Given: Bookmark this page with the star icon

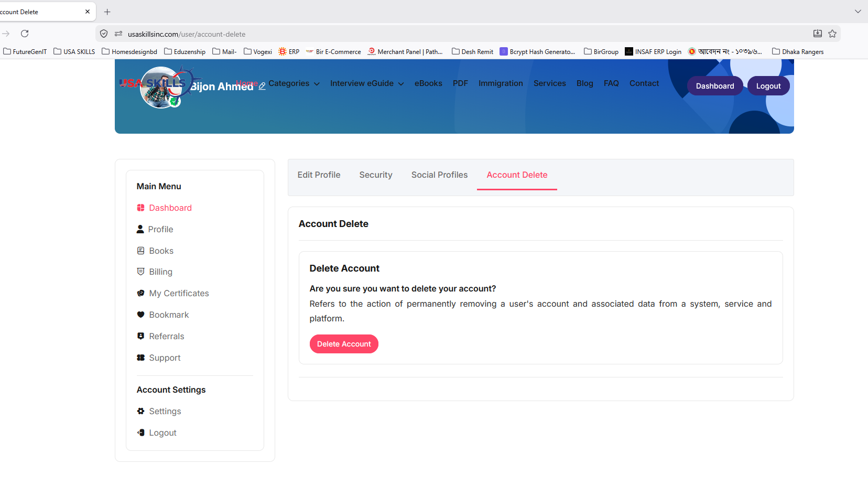Looking at the screenshot, I should (832, 34).
